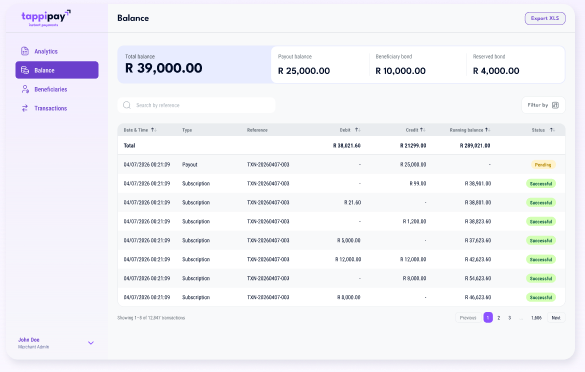585x372 pixels.
Task: Click the John Doe user name
Action: [29, 340]
